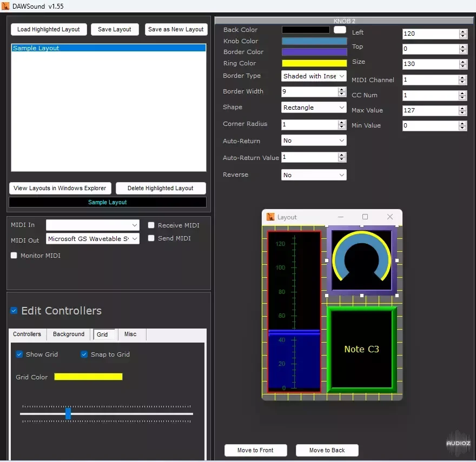Uncheck the Show Grid checkbox
The image size is (476, 462).
(19, 354)
